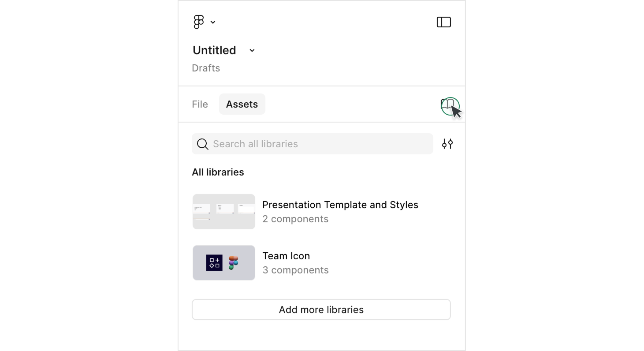Collapse the left sidebar panel icon
The height and width of the screenshot is (351, 644).
click(443, 22)
